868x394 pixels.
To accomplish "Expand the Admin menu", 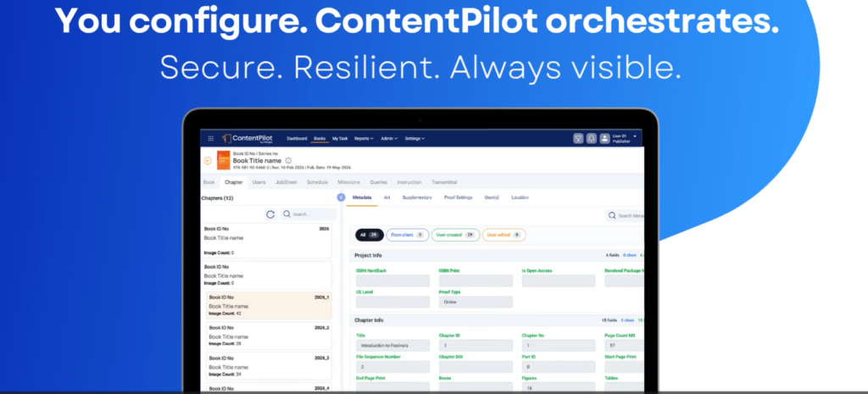I will (389, 138).
